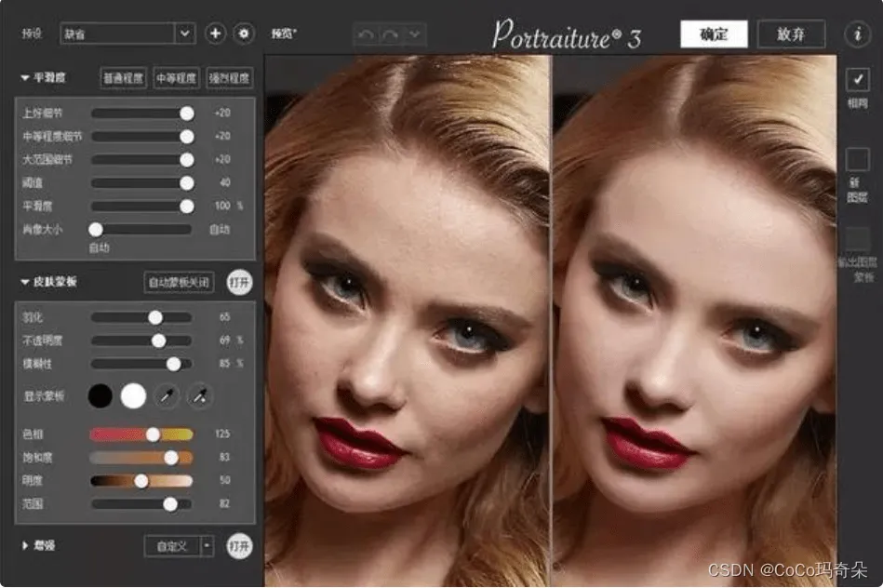Click the 范围 value 82
This screenshot has height=588, width=883.
[224, 503]
